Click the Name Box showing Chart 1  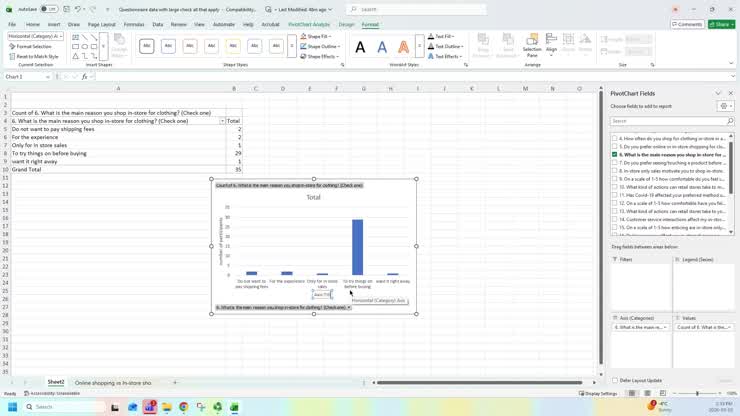tap(26, 76)
